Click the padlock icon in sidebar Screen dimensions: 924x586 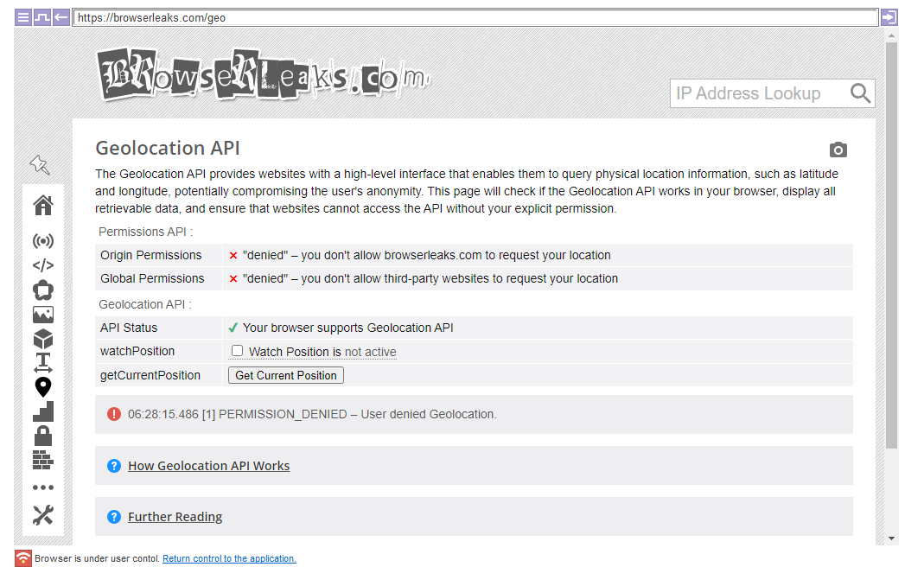tap(42, 436)
